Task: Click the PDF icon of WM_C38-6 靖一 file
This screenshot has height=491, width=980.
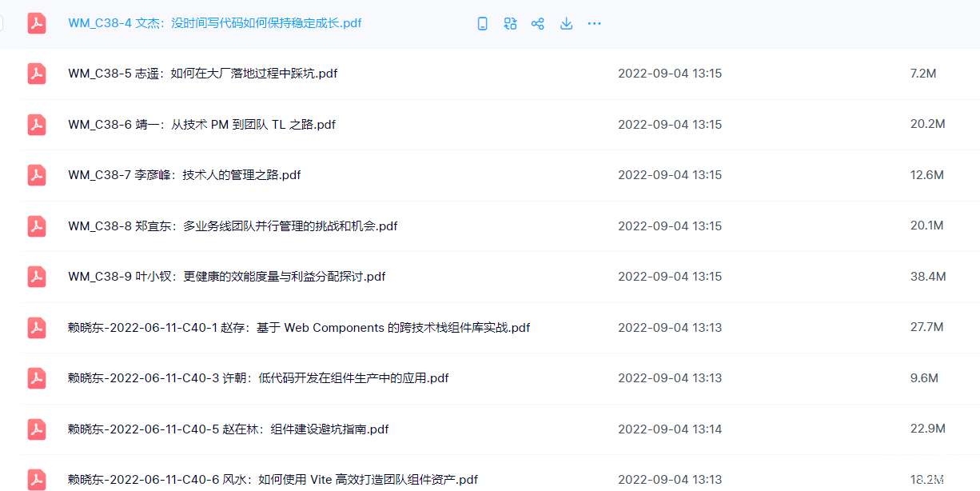Action: [x=37, y=125]
